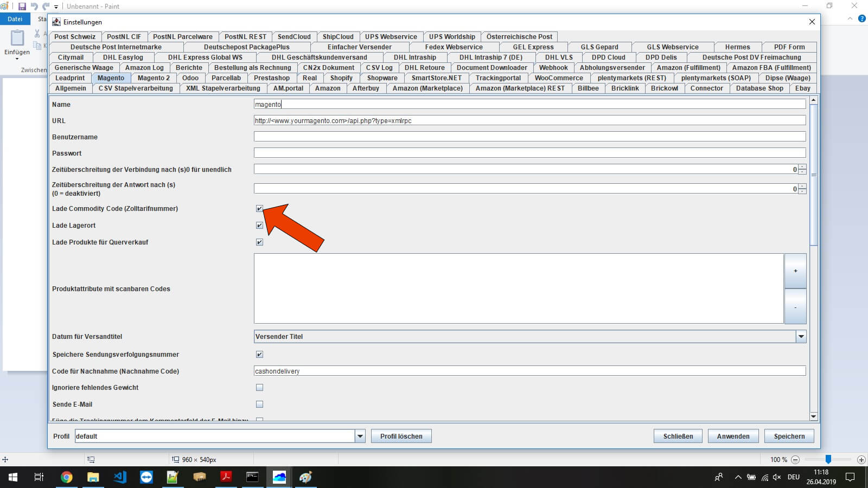Click the Profil löschen button
The width and height of the screenshot is (868, 488).
coord(401,436)
